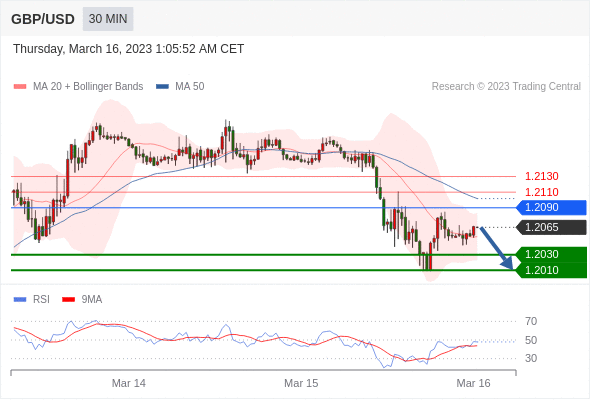Viewport: 590px width, 400px height.
Task: Click the green 1.2010 target tag
Action: (x=551, y=270)
